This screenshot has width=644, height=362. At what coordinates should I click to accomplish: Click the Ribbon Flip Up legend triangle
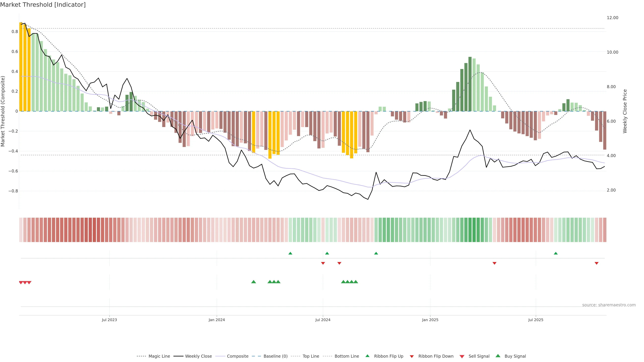[367, 356]
